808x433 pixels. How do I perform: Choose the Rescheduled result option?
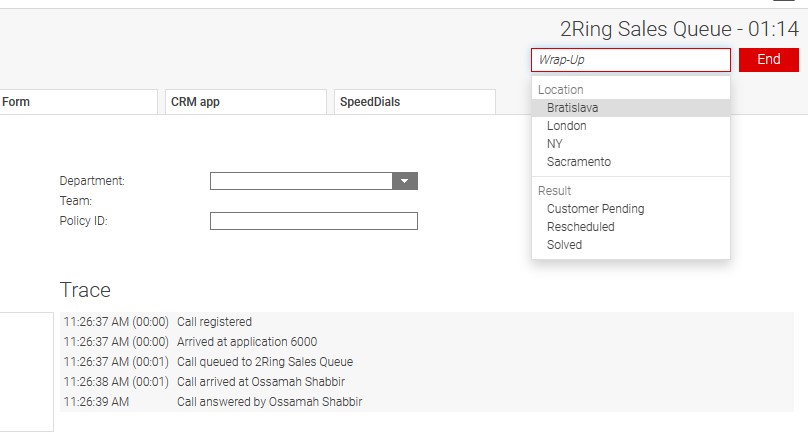coord(581,227)
